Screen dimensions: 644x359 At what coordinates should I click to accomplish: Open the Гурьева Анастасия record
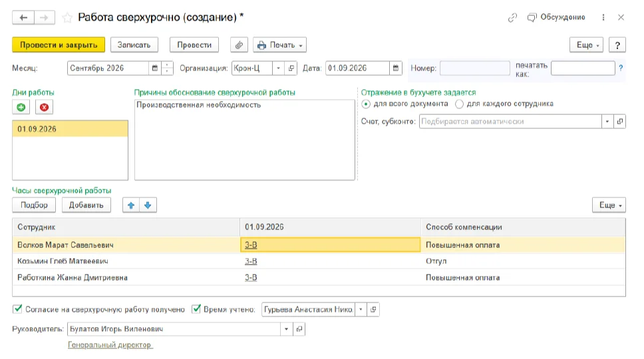point(373,309)
